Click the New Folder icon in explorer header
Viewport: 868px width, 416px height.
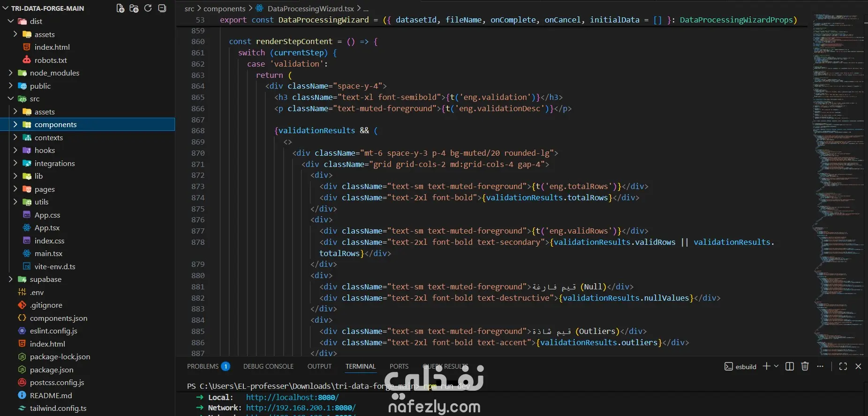tap(134, 8)
